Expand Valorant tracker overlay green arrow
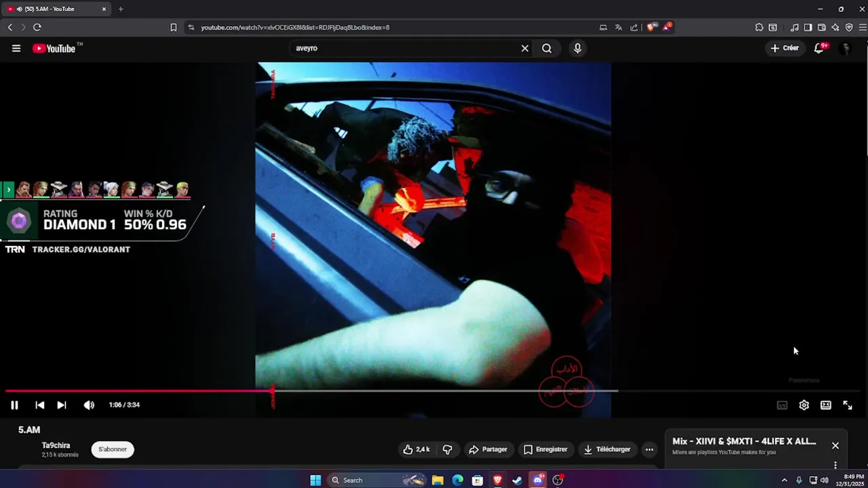The image size is (868, 488). [x=8, y=189]
